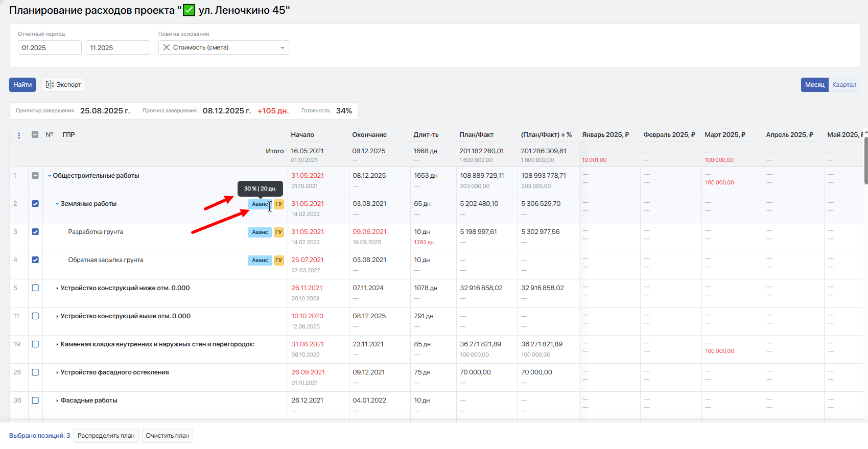
Task: Click the three-dot column menu icon
Action: pos(19,135)
